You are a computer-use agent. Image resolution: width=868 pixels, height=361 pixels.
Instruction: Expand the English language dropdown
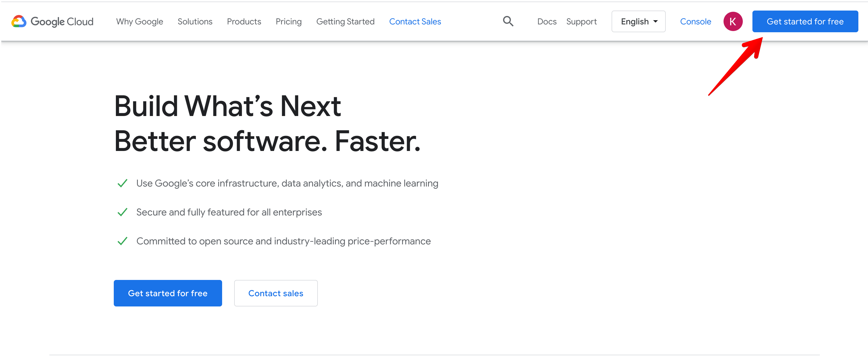pyautogui.click(x=638, y=21)
